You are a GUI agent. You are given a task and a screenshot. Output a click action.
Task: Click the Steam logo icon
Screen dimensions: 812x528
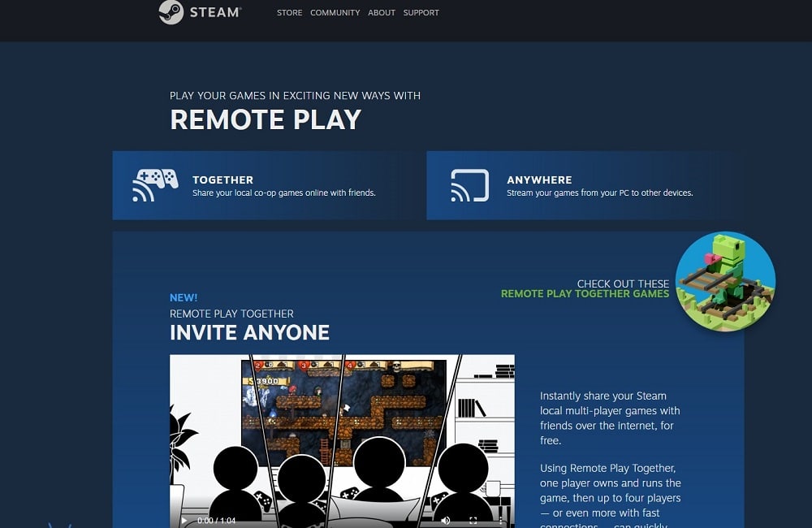[171, 12]
